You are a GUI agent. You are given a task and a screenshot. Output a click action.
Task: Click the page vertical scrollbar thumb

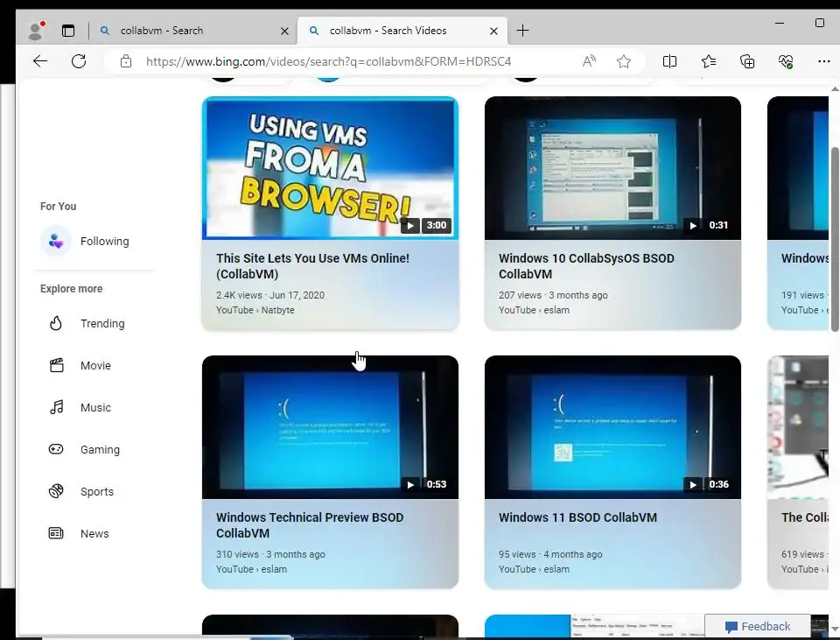coord(835,239)
